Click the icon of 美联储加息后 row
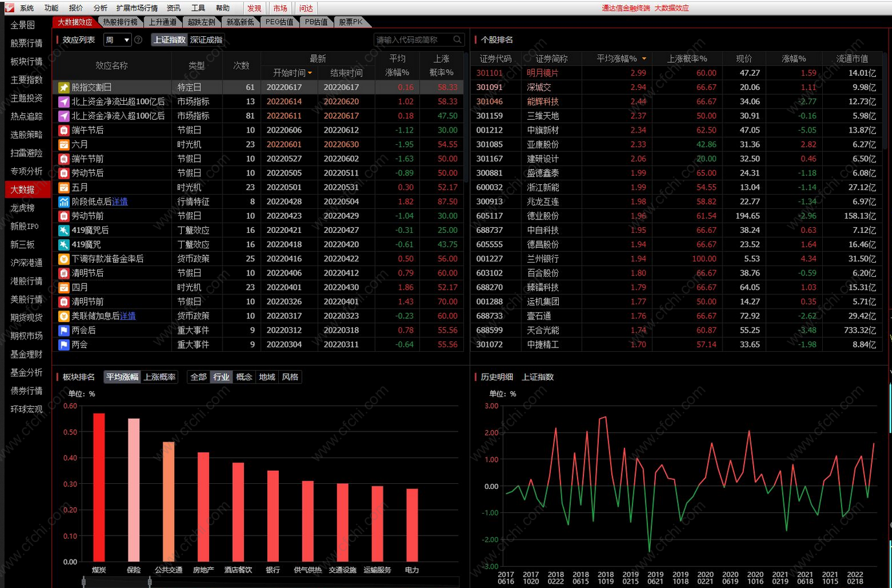Viewport: 892px width, 588px height. point(63,316)
